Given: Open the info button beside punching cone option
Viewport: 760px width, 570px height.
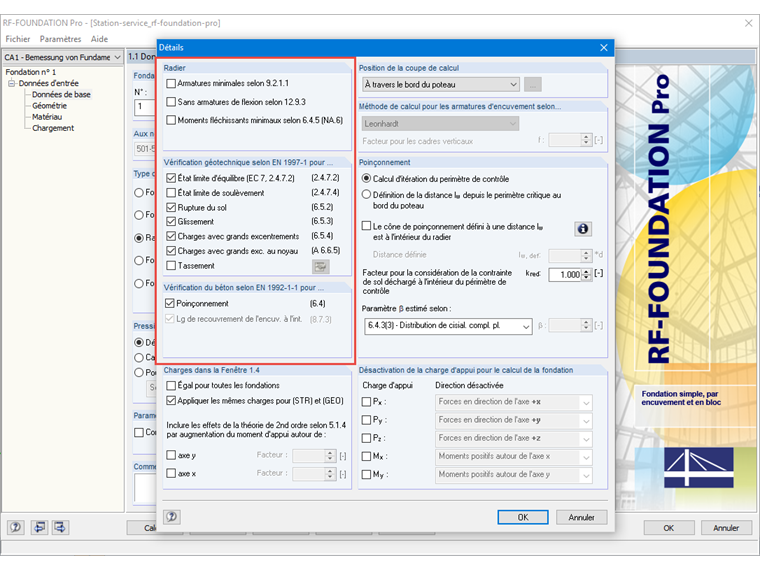Looking at the screenshot, I should point(583,229).
